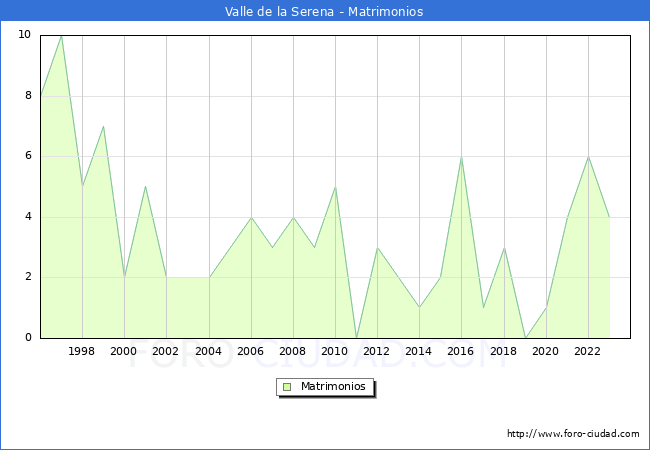
Task: Click the 2001 peak data point at 5
Action: click(146, 187)
